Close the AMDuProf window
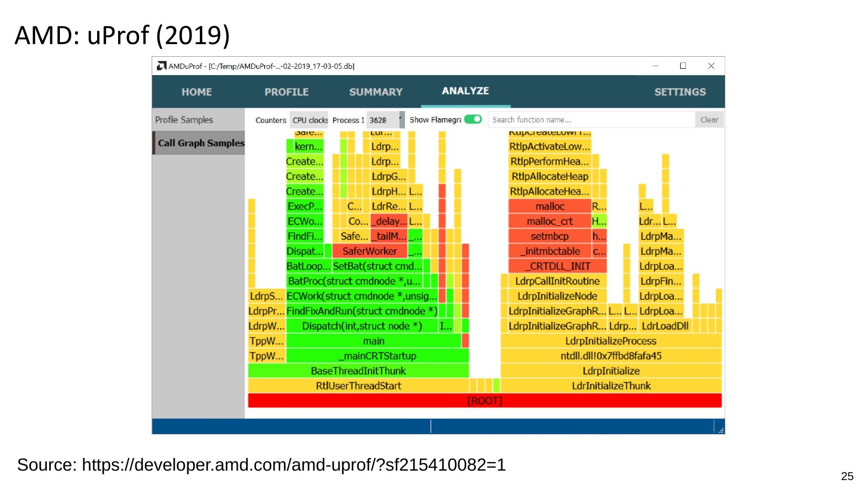 point(711,66)
